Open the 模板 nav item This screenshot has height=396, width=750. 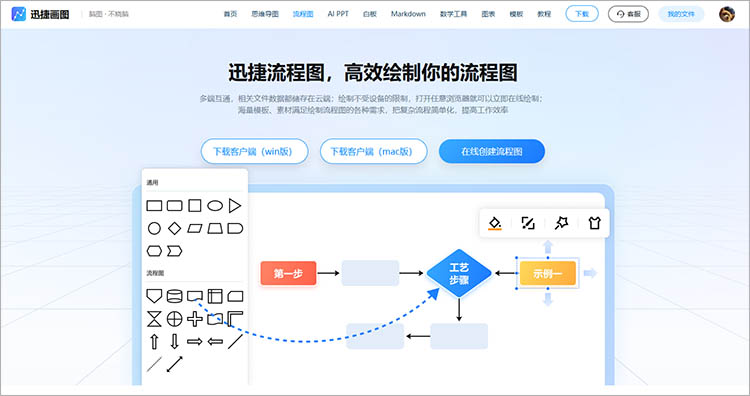[x=516, y=14]
